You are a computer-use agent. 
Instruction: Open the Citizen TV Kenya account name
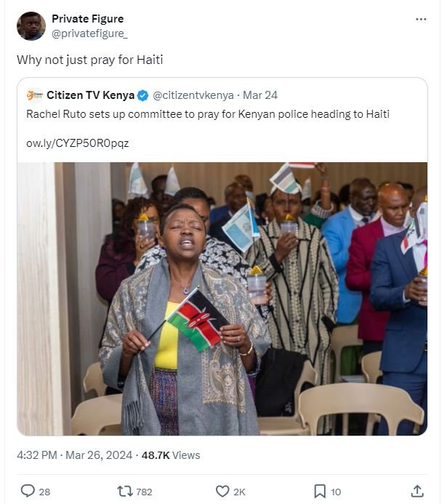click(x=91, y=95)
